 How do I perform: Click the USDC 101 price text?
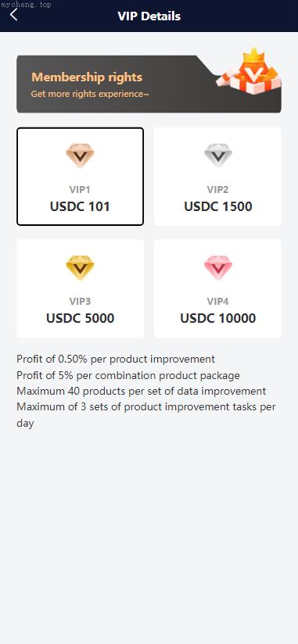[x=80, y=206]
